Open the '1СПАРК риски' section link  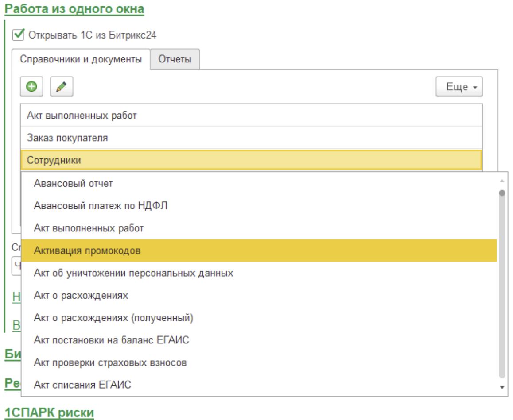click(x=49, y=412)
